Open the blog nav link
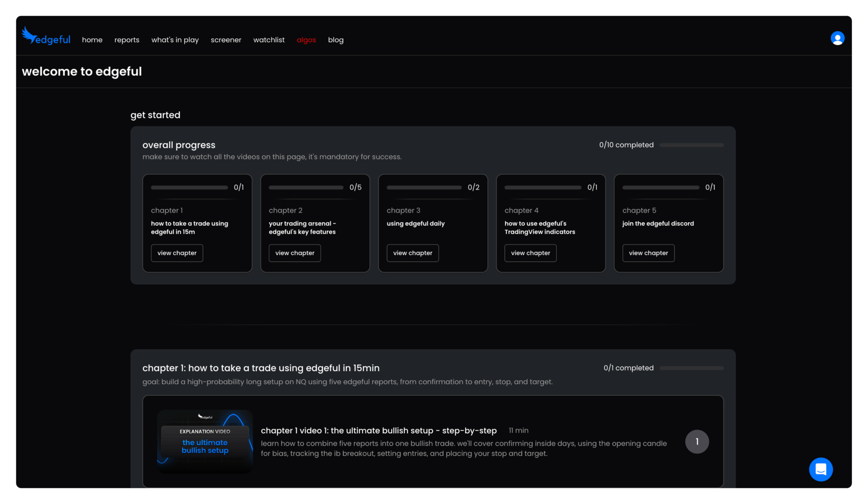 click(x=335, y=40)
